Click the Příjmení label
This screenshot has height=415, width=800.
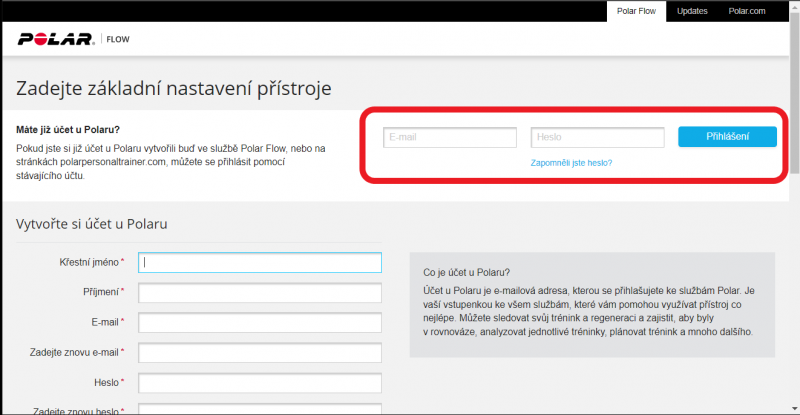tap(101, 292)
